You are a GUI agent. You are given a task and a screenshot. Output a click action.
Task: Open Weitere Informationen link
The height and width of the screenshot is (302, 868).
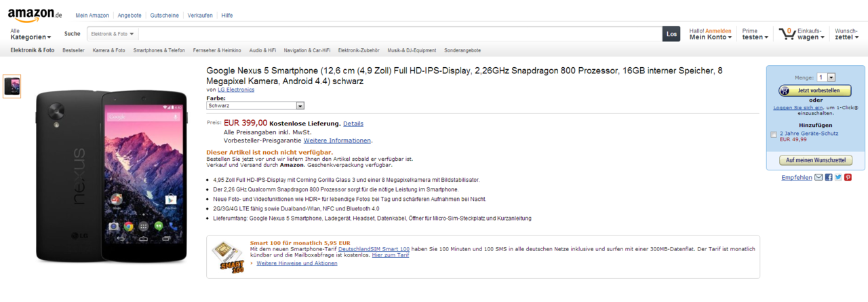(337, 140)
